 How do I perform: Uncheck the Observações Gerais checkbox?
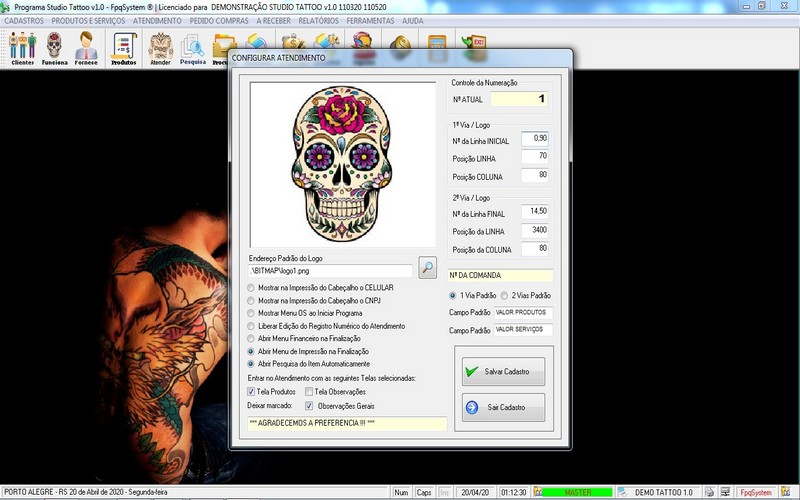309,406
